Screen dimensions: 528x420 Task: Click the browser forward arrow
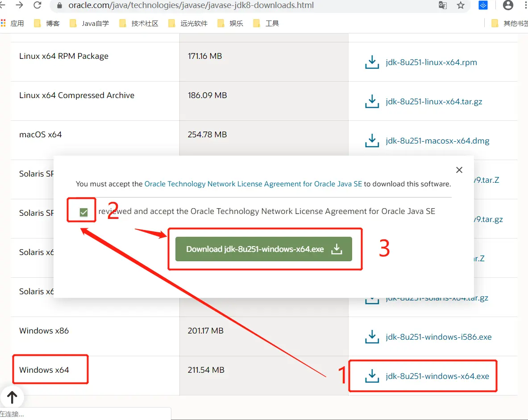pos(20,5)
